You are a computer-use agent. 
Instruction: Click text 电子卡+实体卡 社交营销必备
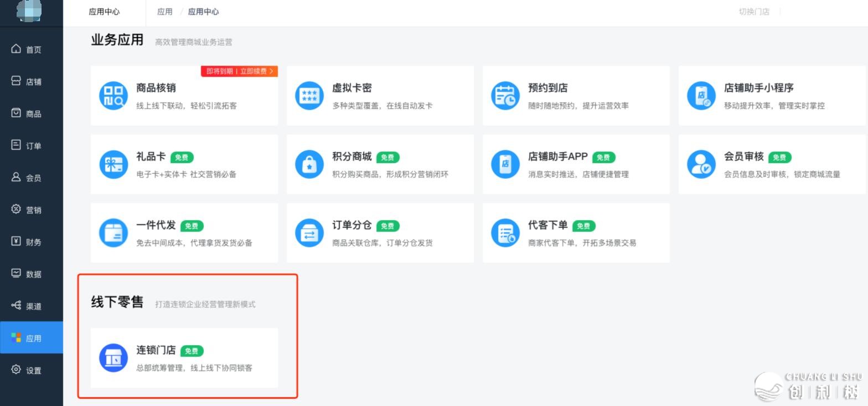coord(187,174)
